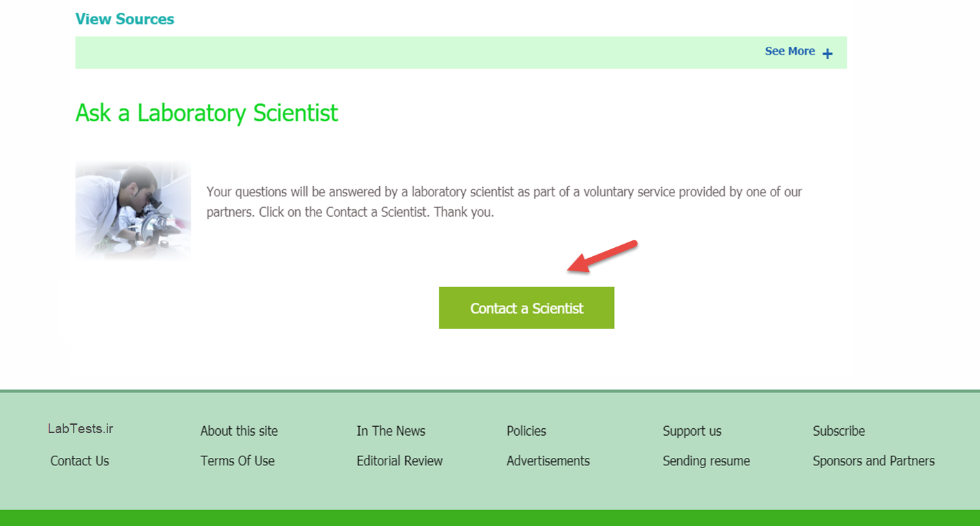Screen dimensions: 980x526
Task: Open the Terms Of Use page
Action: click(237, 461)
